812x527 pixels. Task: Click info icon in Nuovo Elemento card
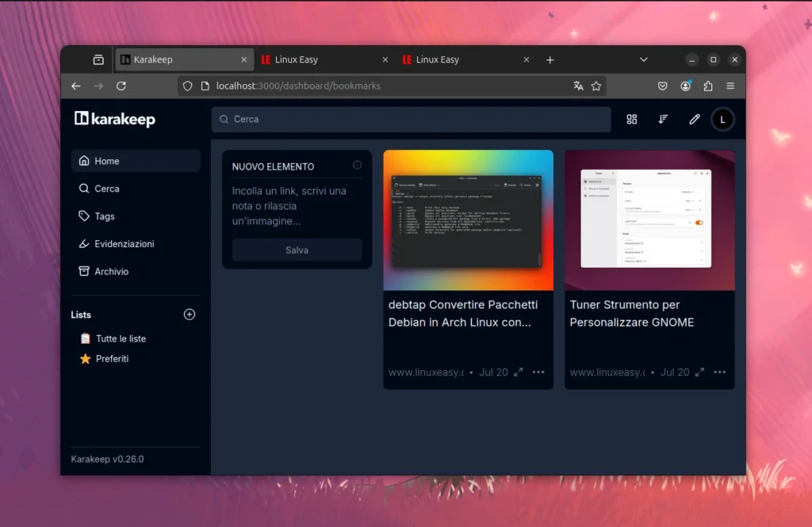click(357, 166)
